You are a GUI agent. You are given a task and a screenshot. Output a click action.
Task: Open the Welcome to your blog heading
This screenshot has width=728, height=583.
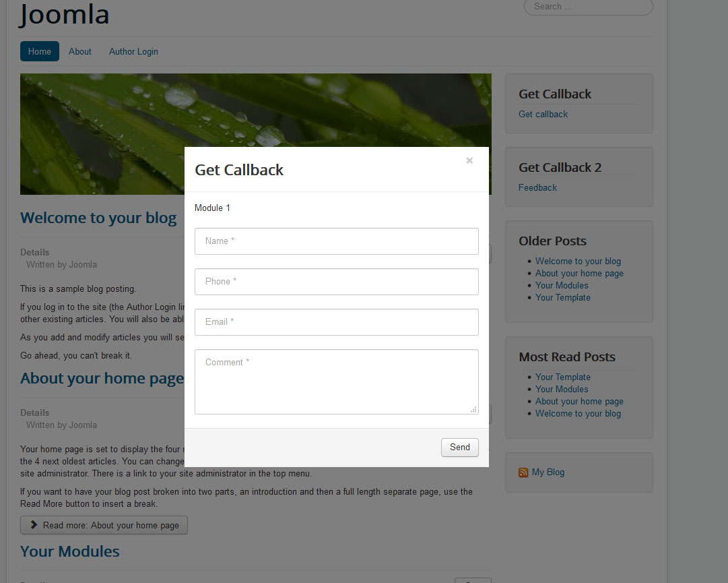[x=98, y=218]
